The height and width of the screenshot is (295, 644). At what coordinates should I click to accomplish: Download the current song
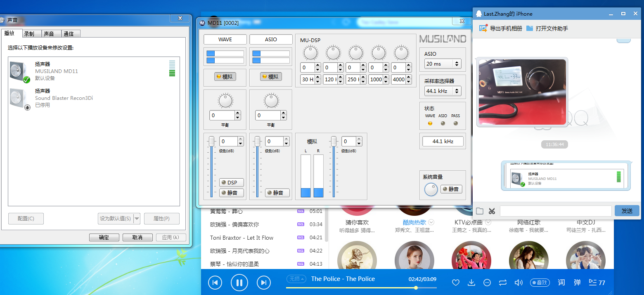[x=471, y=283]
